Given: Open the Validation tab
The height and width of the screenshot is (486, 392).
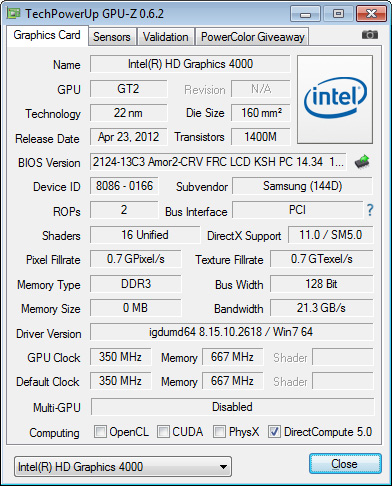Looking at the screenshot, I should tap(166, 37).
